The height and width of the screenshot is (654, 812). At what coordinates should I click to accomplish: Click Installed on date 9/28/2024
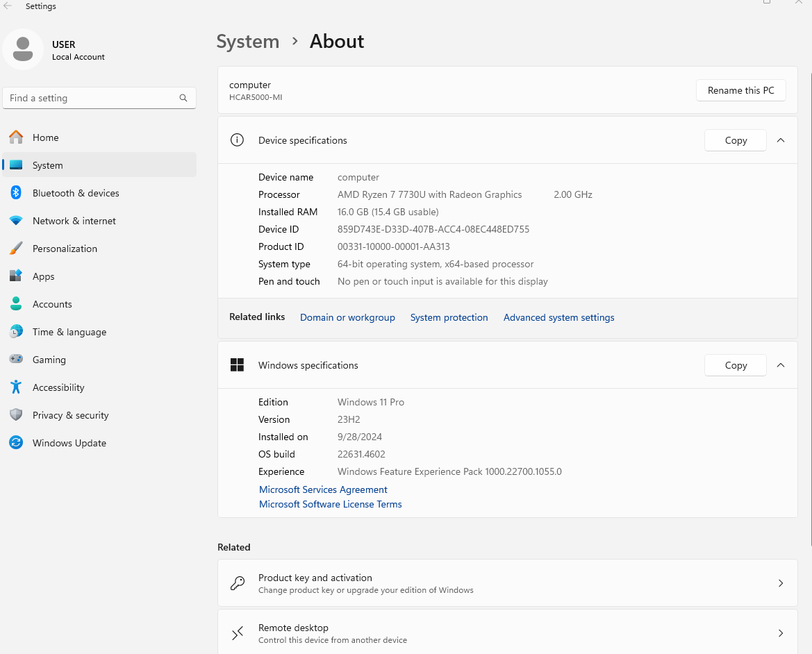point(359,437)
